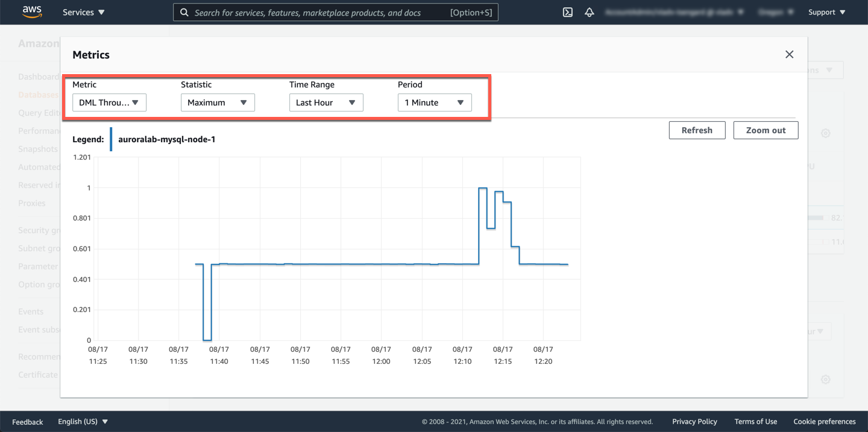Click Cookie preferences in the footer
The image size is (868, 432).
coord(824,422)
